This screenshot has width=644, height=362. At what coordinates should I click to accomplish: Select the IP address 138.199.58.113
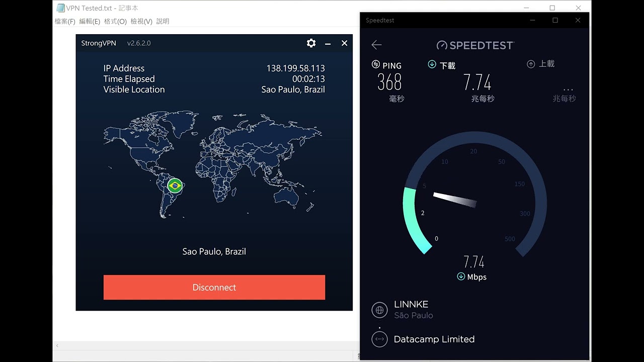tap(296, 68)
